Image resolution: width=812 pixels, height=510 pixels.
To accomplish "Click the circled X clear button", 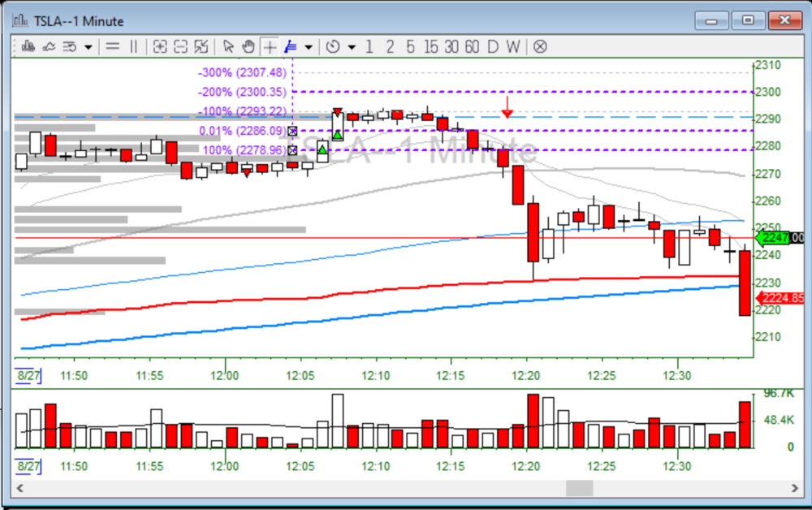I will coord(540,46).
